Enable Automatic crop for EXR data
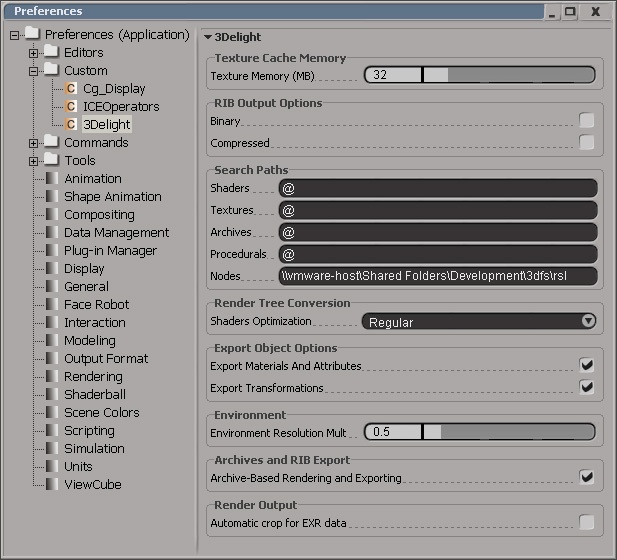 click(x=587, y=522)
